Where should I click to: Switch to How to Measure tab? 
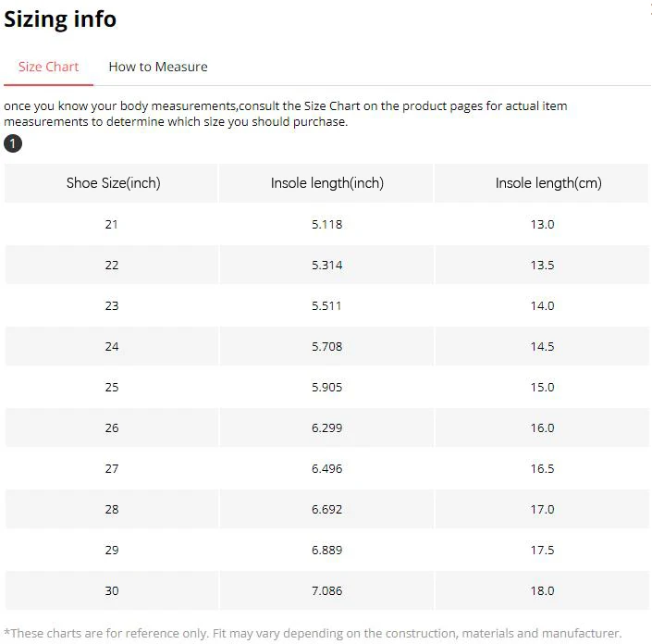coord(158,67)
